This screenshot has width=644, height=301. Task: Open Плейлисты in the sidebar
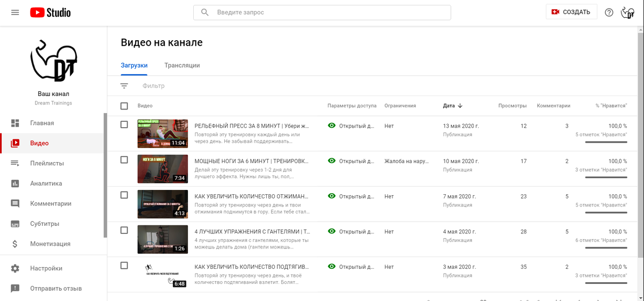tap(52, 163)
